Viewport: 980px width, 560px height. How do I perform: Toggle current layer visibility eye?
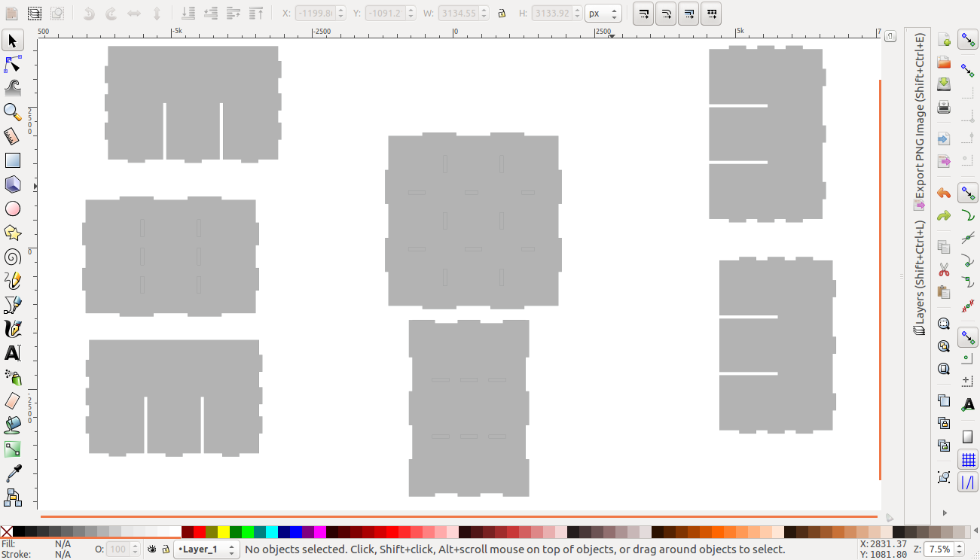click(152, 549)
